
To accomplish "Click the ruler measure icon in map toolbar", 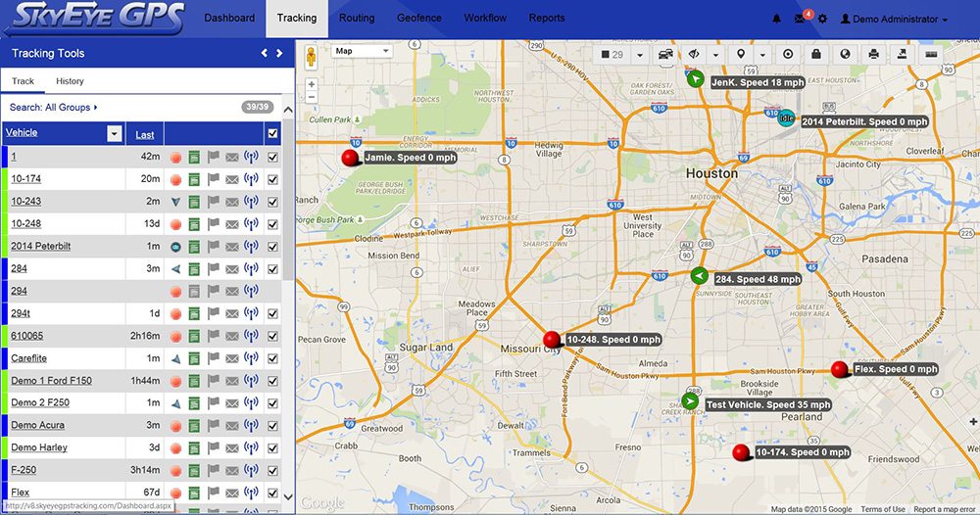I will [x=931, y=55].
